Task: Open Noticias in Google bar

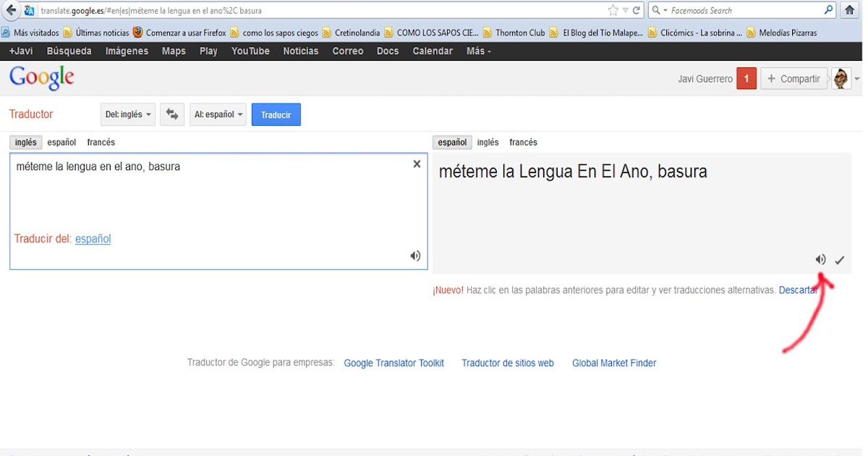Action: [301, 51]
